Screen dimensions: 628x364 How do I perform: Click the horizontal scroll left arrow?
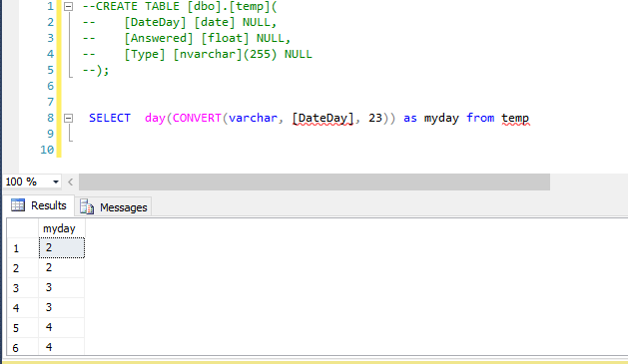click(x=71, y=182)
